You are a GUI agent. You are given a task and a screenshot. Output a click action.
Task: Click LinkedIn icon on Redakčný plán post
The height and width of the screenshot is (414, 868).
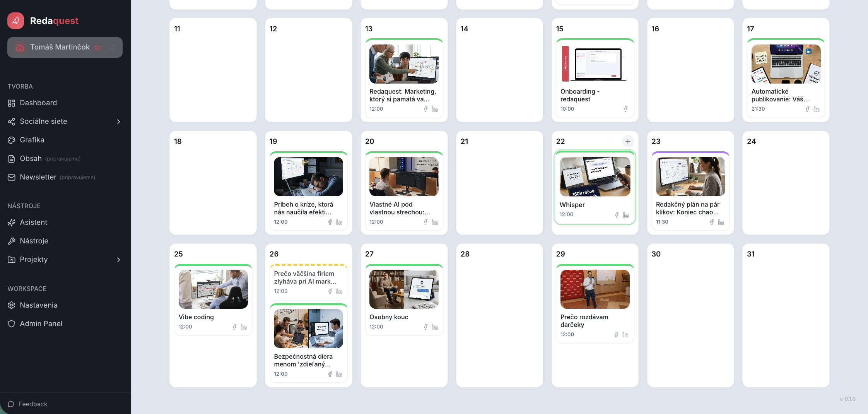pyautogui.click(x=721, y=222)
